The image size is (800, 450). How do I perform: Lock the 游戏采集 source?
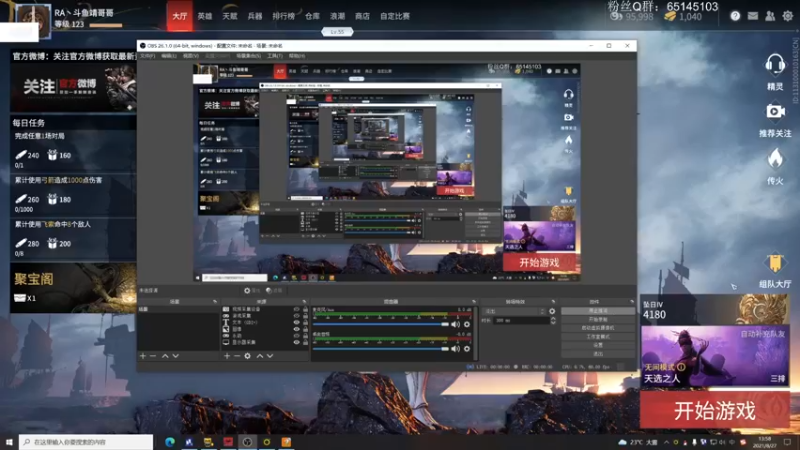(x=306, y=316)
